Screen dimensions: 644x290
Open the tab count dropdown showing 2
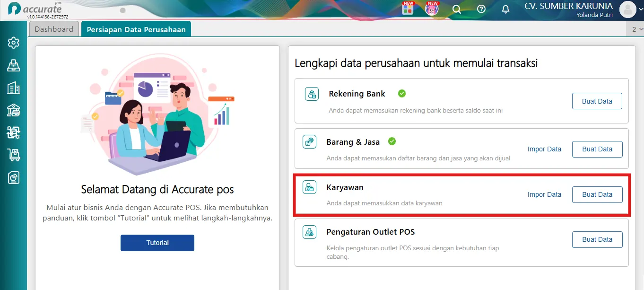(x=636, y=29)
